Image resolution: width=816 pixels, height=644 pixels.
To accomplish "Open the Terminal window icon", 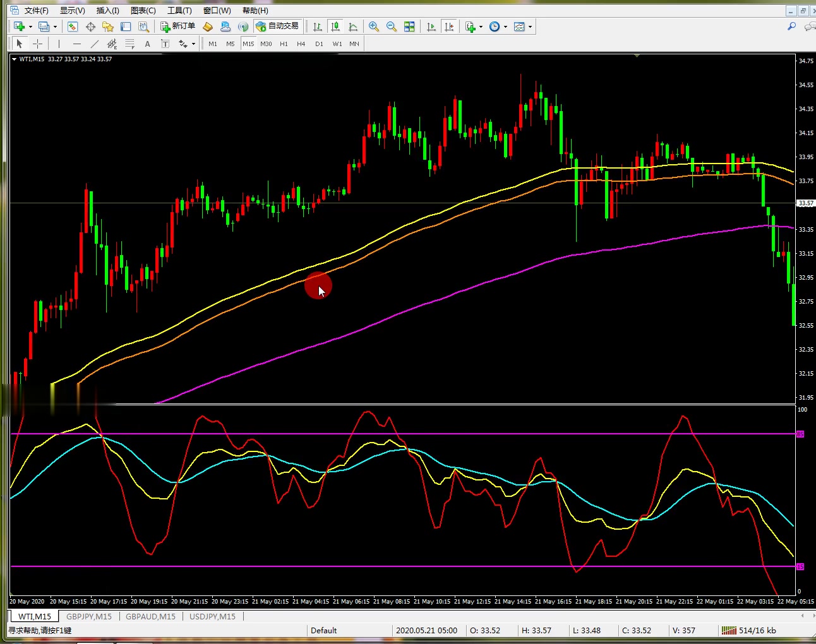I will click(126, 27).
